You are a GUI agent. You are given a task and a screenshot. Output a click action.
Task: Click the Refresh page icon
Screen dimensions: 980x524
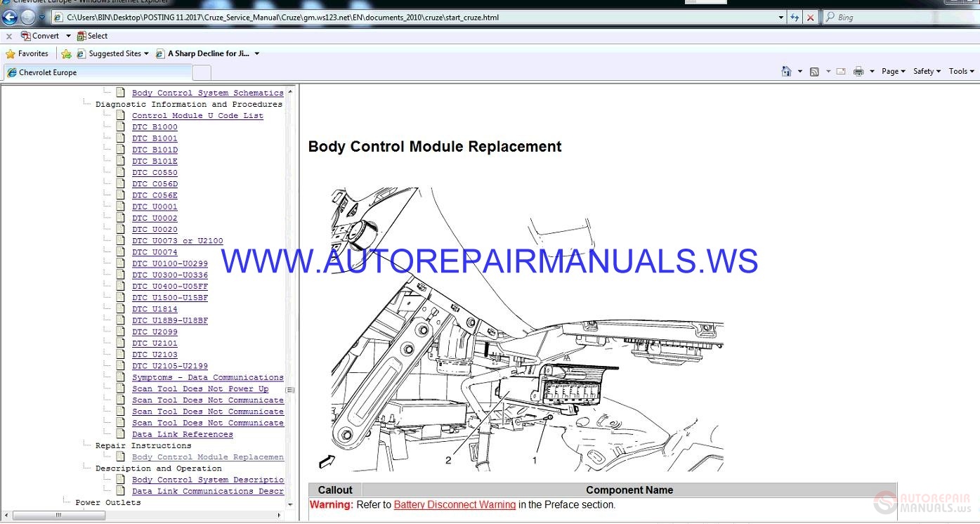click(x=795, y=17)
